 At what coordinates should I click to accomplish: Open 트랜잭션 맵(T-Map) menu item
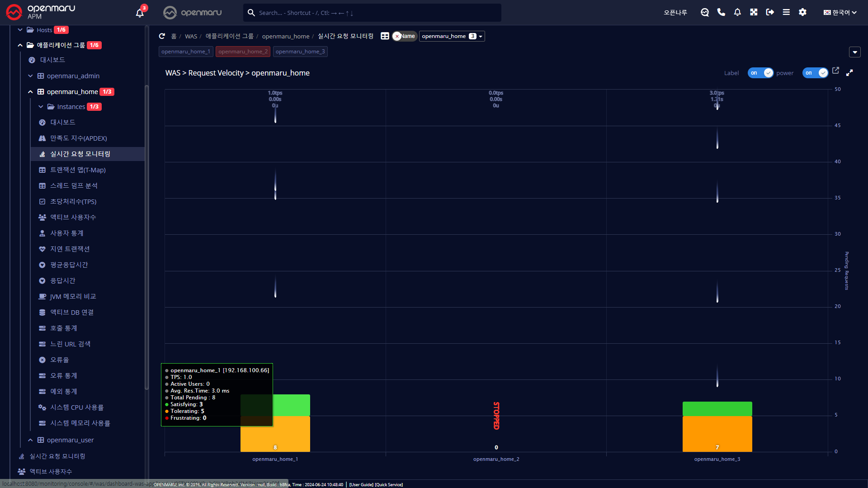point(78,170)
